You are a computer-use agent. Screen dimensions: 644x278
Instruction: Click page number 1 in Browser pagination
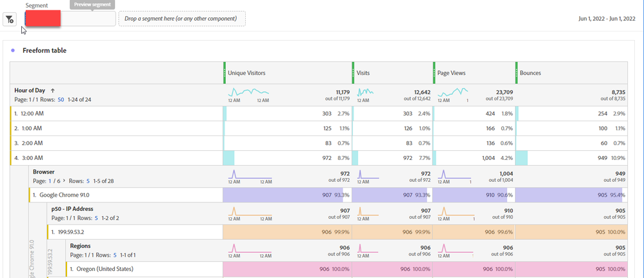click(50, 180)
